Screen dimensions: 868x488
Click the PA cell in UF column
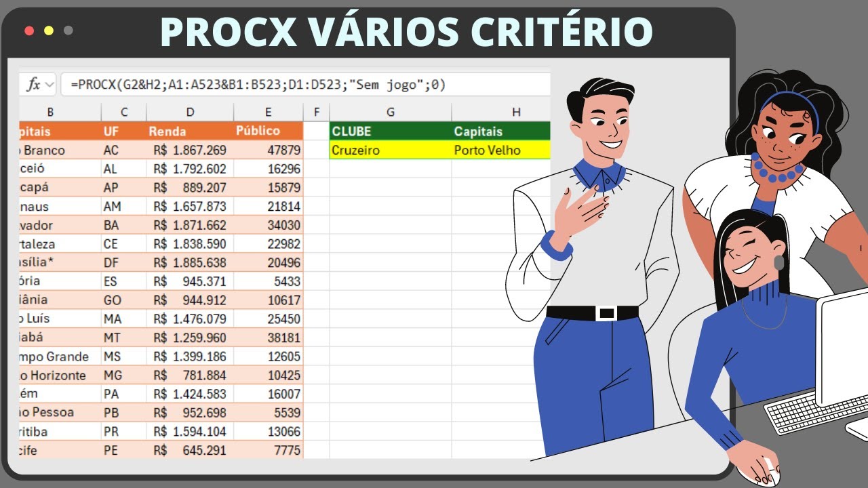(x=123, y=394)
